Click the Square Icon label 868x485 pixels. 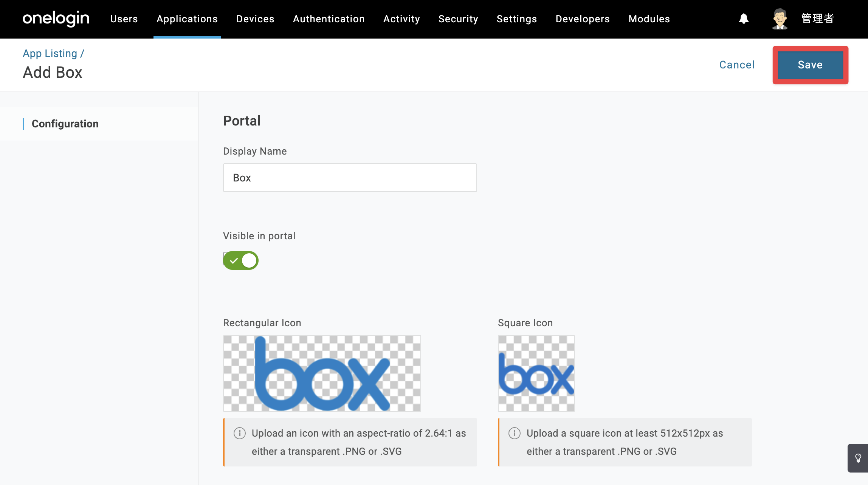pos(525,323)
